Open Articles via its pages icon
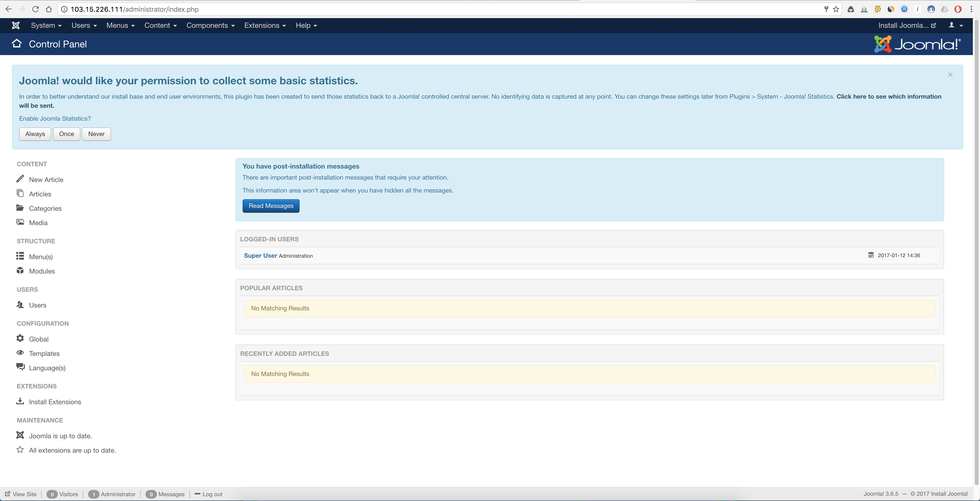The width and height of the screenshot is (980, 501). pyautogui.click(x=20, y=193)
